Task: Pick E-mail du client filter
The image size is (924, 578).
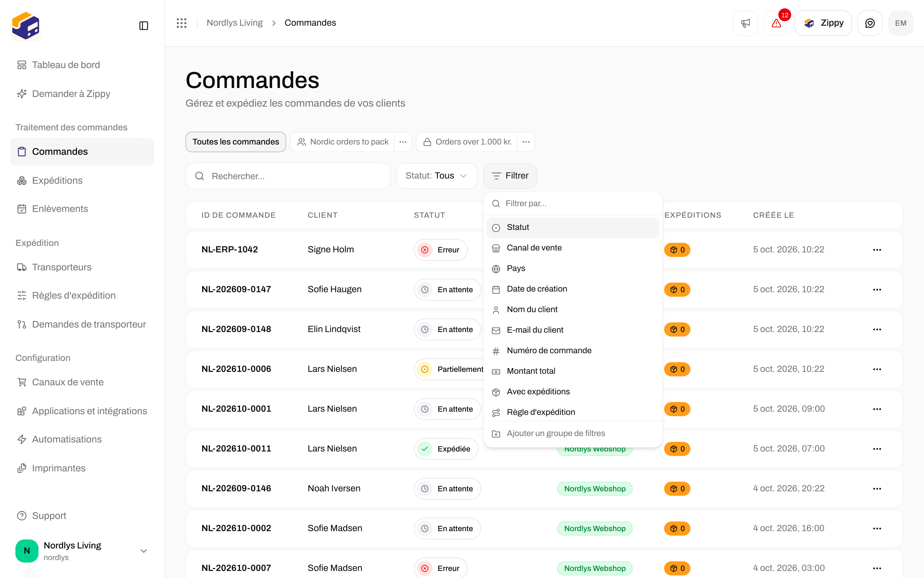Action: pos(573,330)
